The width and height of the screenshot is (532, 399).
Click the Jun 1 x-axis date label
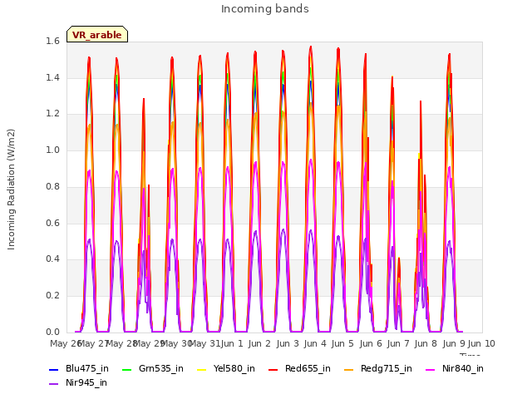[x=232, y=343]
